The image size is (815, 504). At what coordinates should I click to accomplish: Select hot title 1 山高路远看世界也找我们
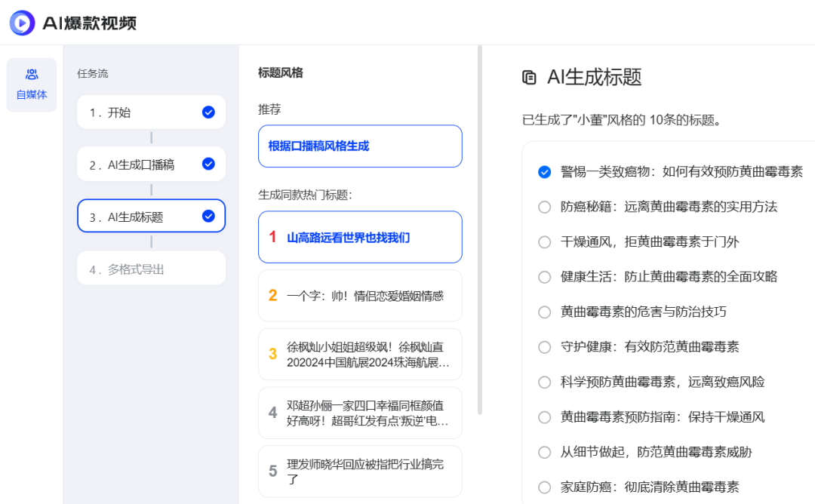(x=360, y=237)
